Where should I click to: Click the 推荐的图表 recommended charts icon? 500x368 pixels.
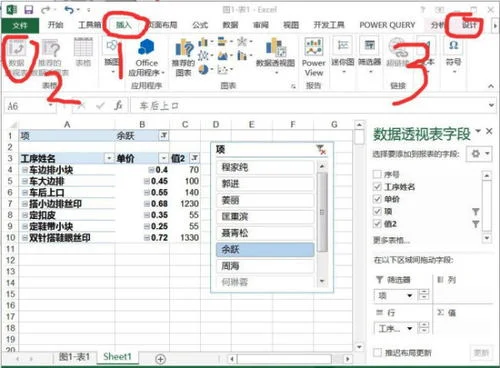point(184,49)
